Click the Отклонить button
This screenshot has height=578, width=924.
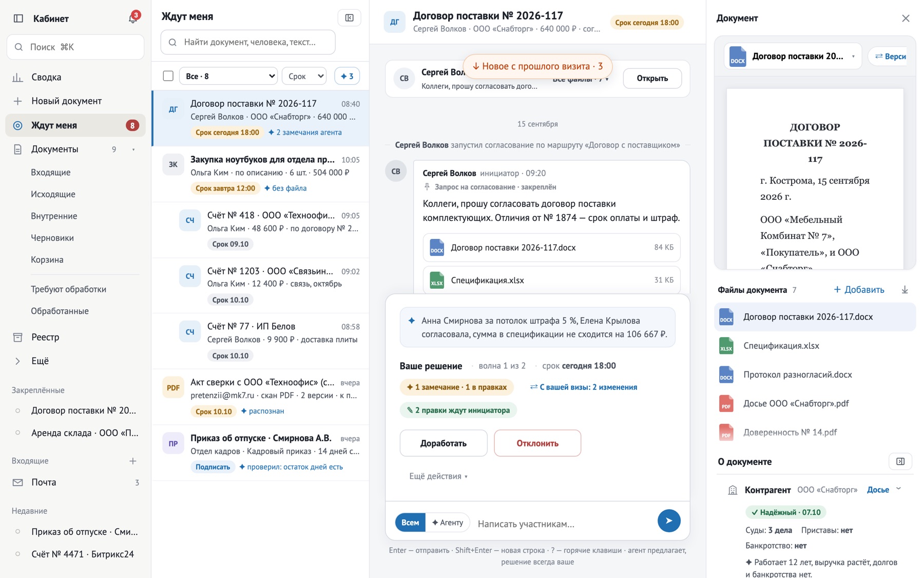[x=537, y=443]
